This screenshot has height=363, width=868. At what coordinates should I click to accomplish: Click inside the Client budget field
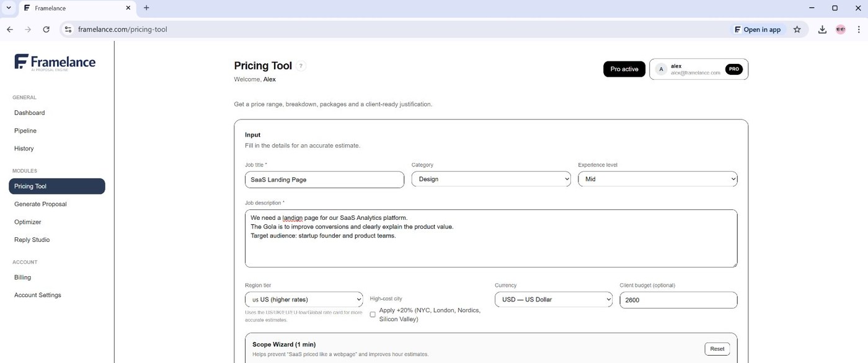(x=678, y=300)
